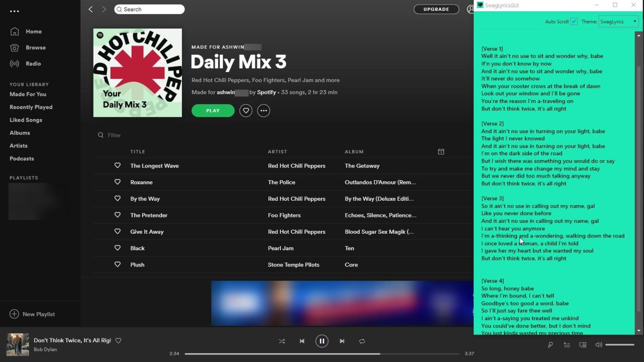This screenshot has width=644, height=362.
Task: Like the song Plush
Action: [117, 264]
